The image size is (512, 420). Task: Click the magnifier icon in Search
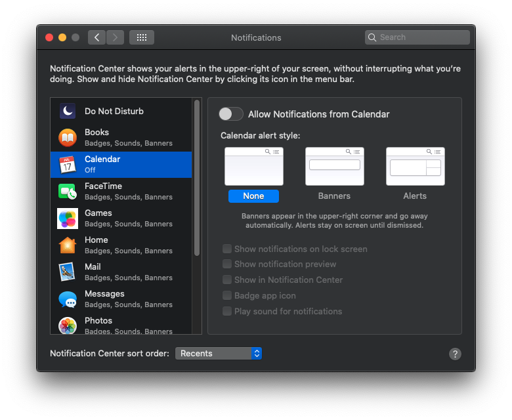372,37
